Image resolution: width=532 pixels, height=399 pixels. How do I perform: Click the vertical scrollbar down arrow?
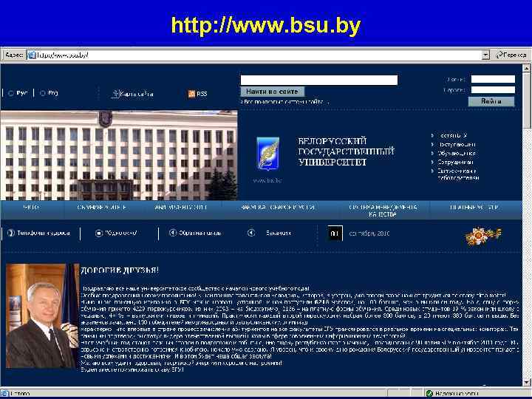point(527,382)
